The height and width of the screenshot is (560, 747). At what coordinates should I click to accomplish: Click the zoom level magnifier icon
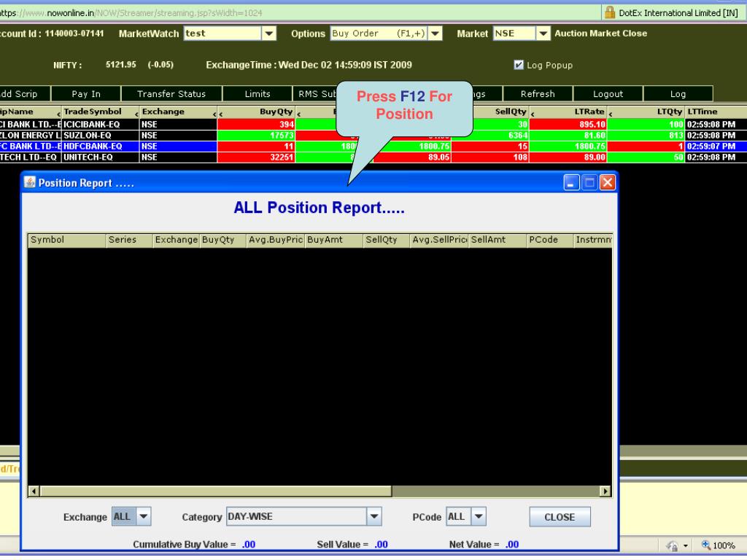pos(705,545)
